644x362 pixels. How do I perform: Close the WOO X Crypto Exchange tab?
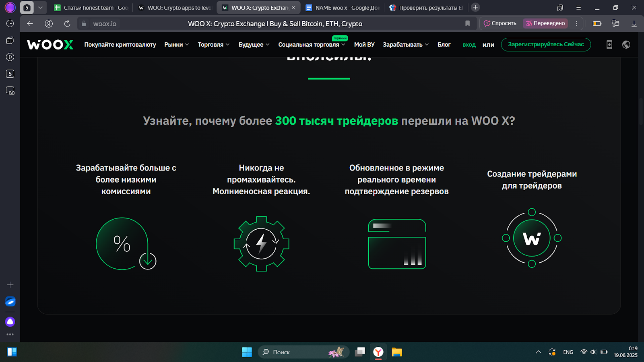pos(293,8)
